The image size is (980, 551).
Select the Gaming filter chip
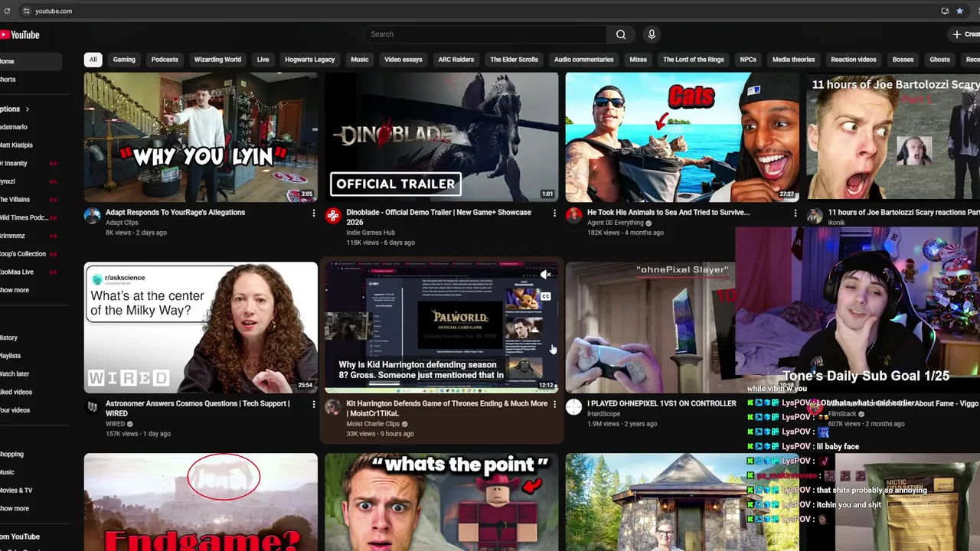point(124,60)
